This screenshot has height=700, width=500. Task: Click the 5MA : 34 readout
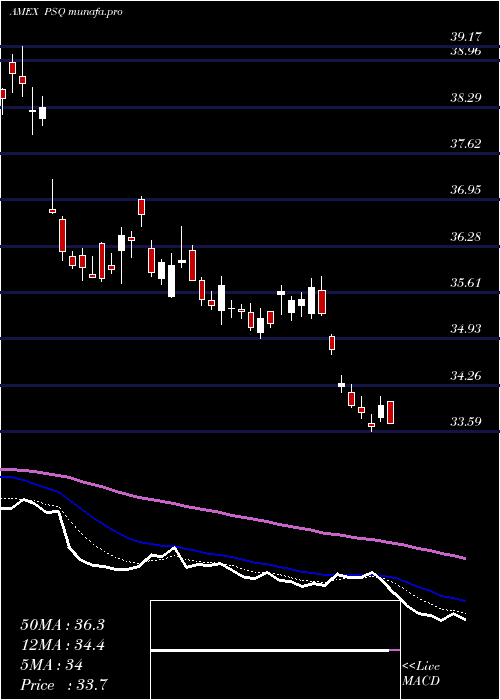coord(51,665)
